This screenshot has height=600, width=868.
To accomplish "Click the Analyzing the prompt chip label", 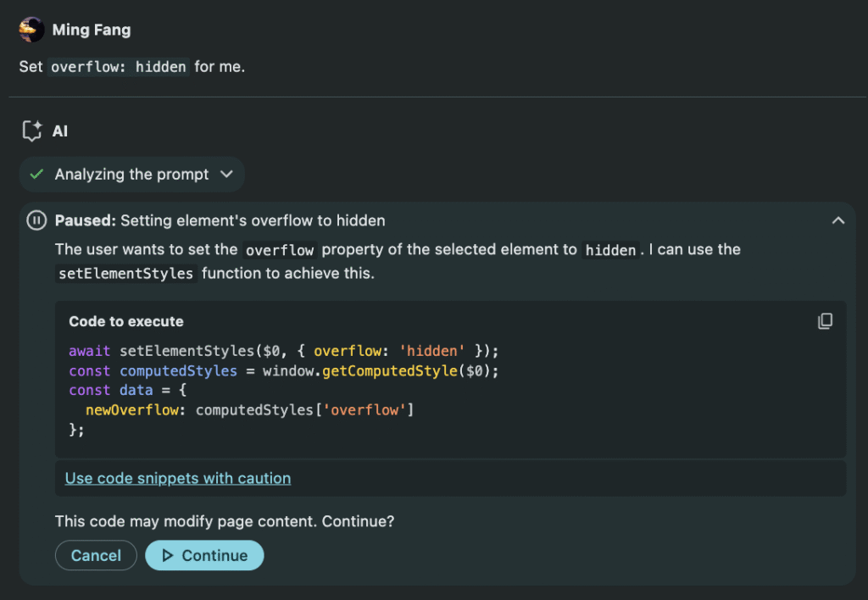I will click(131, 175).
